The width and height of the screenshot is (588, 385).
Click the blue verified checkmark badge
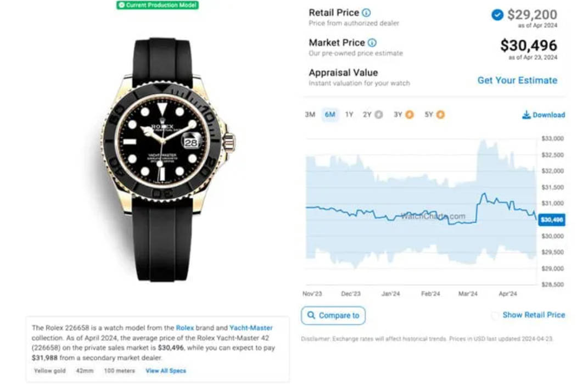click(497, 15)
